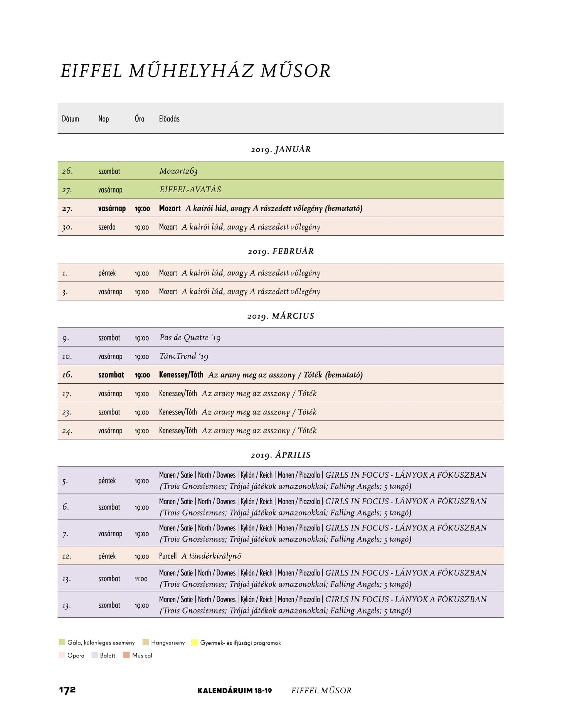Click the page number 172
The image size is (577, 728).
[67, 690]
